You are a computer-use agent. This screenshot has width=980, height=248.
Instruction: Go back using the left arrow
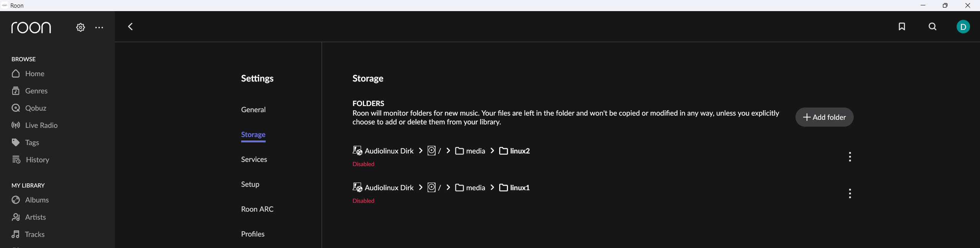point(131,26)
